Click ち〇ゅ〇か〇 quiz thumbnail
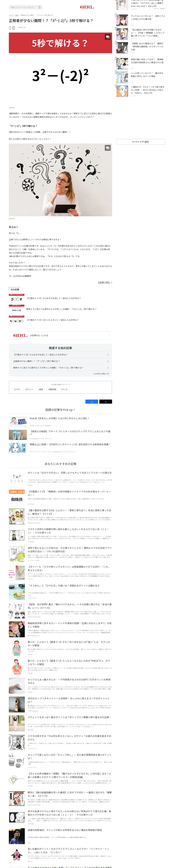Screen dimensions: 174x868 [17, 320]
